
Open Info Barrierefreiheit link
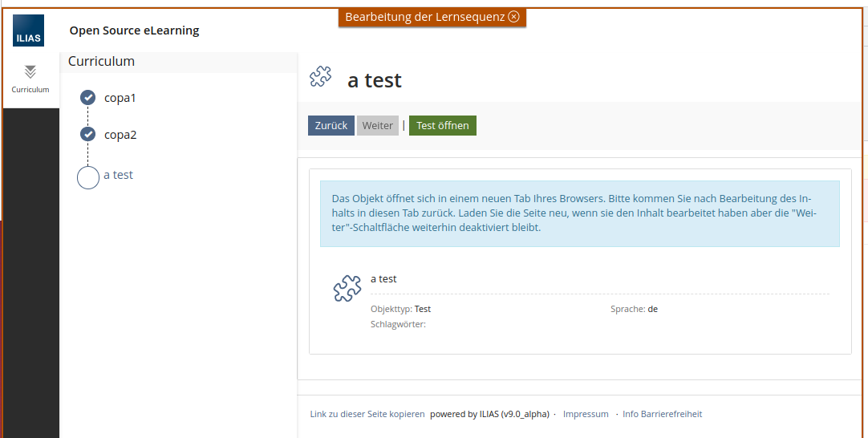662,414
